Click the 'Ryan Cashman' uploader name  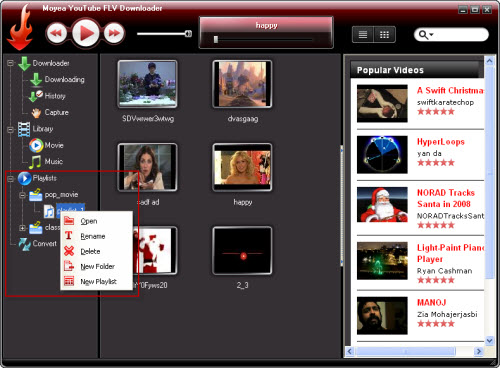point(444,271)
